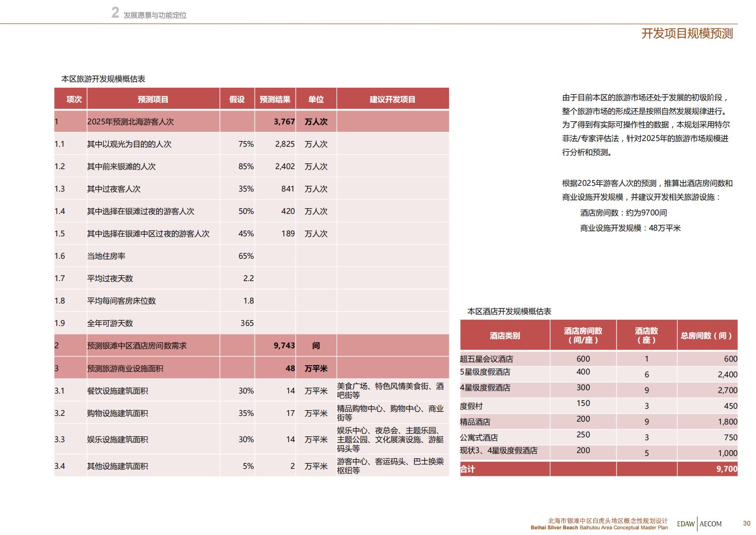Click assumption value 2.2
The image size is (756, 535).
coord(249,278)
